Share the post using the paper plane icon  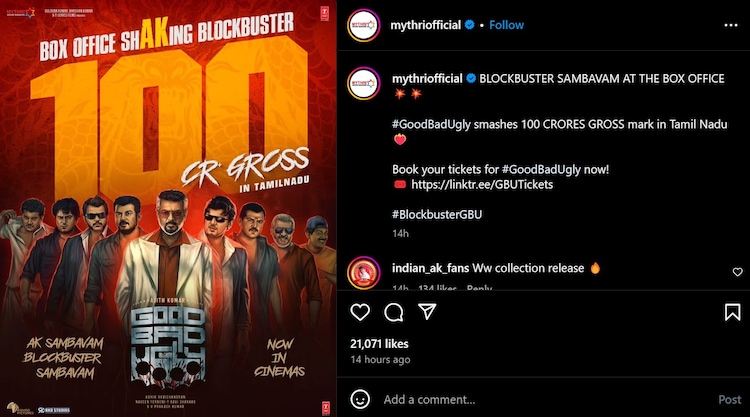(427, 311)
